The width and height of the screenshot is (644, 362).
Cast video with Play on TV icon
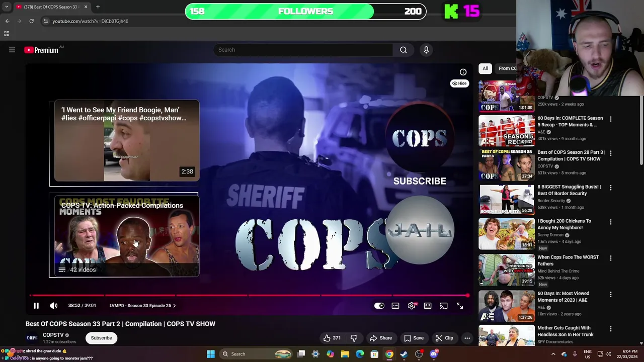(444, 306)
